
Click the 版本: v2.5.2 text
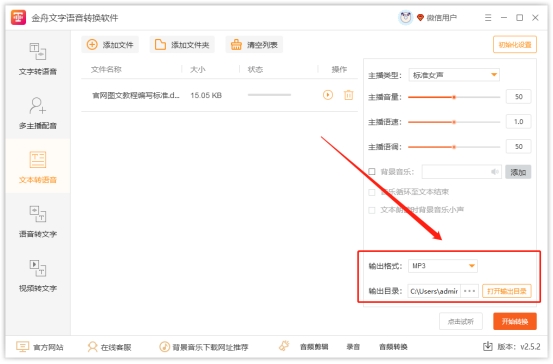point(518,347)
